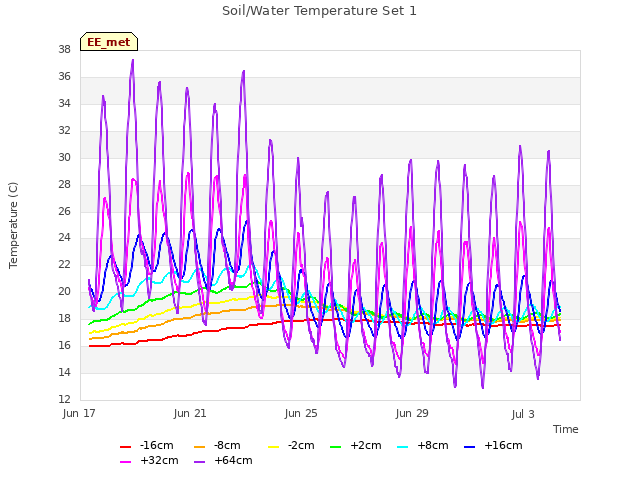
Task: Click the Jun 17 x-axis tick label
Action: point(79,413)
